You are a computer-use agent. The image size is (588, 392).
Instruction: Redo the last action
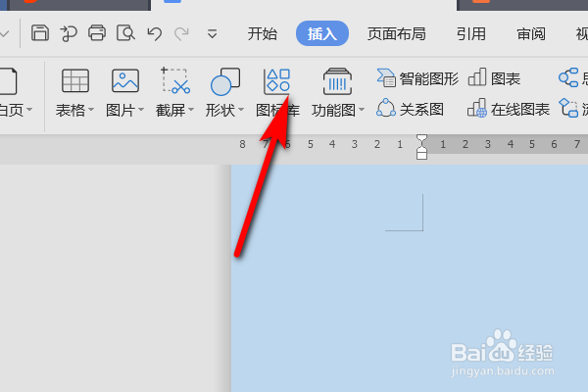click(x=181, y=34)
